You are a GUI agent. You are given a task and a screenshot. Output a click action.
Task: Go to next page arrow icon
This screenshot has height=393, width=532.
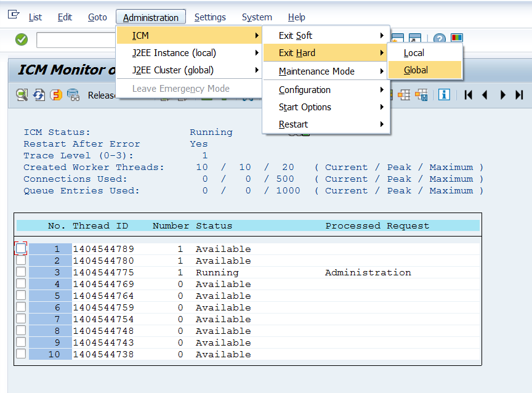pos(502,95)
